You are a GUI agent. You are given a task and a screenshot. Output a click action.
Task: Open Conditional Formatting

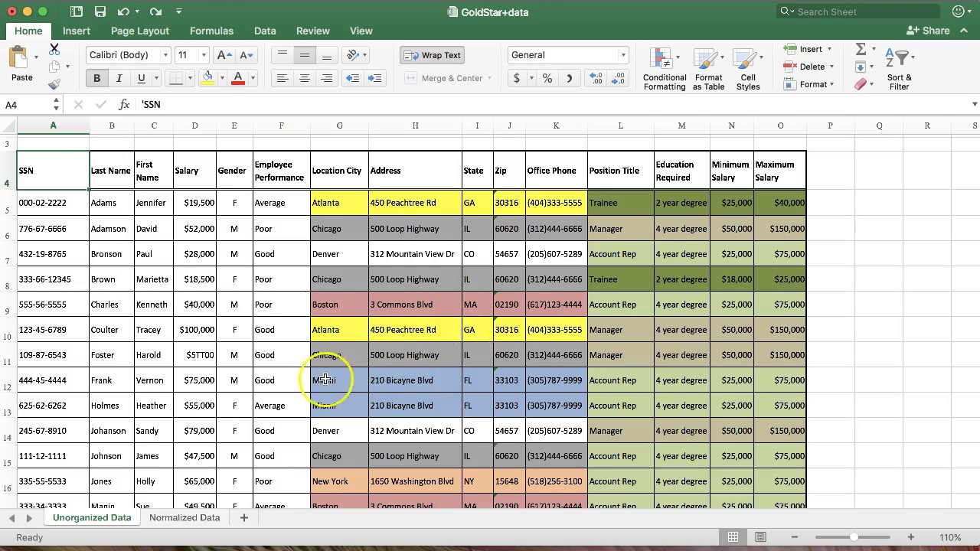[x=665, y=69]
